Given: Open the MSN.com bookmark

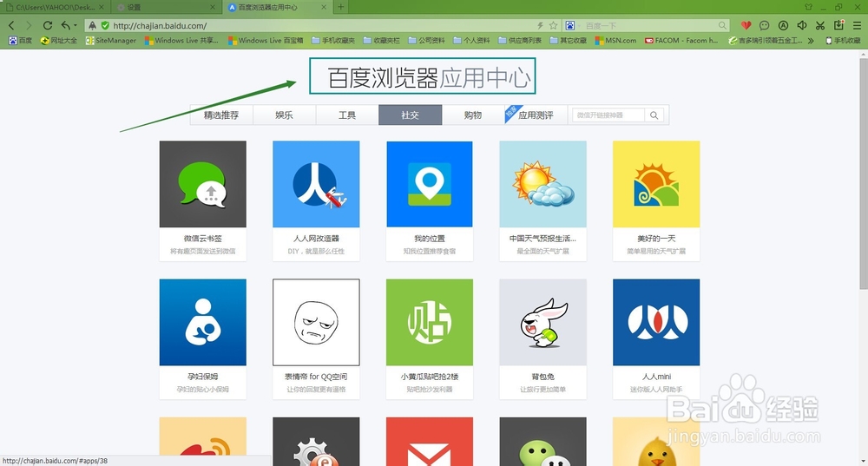Looking at the screenshot, I should coord(615,41).
